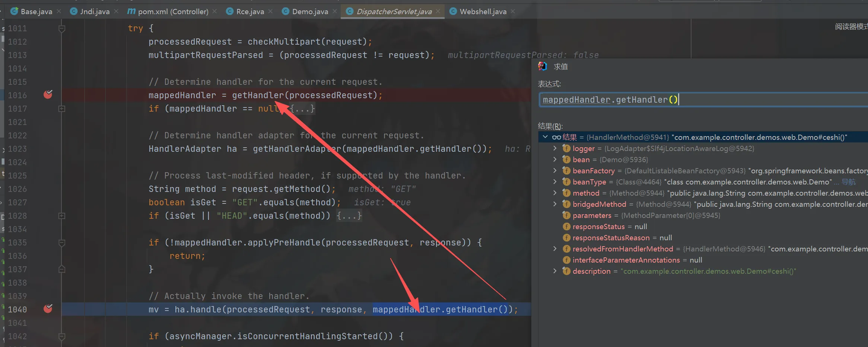
Task: Click the bean field icon
Action: (x=566, y=160)
